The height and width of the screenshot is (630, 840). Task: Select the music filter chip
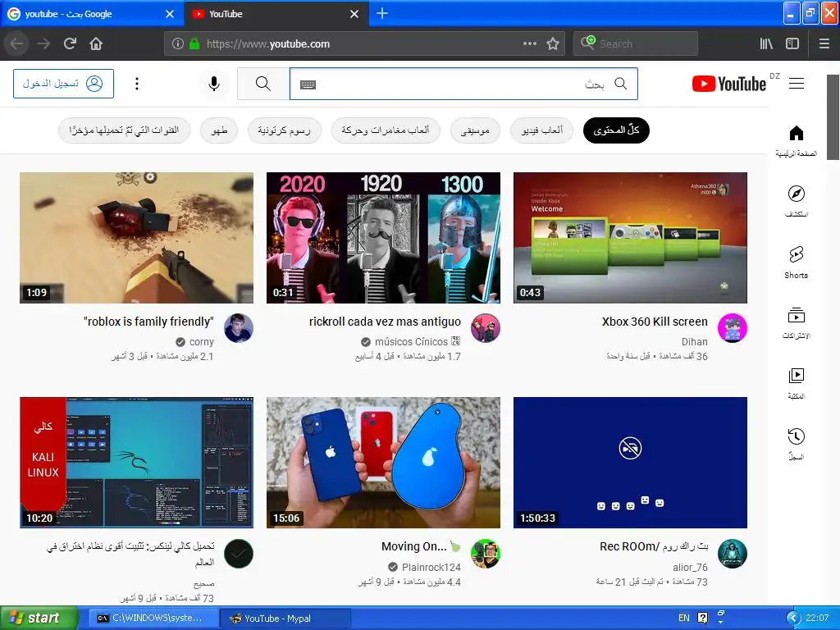click(x=475, y=130)
